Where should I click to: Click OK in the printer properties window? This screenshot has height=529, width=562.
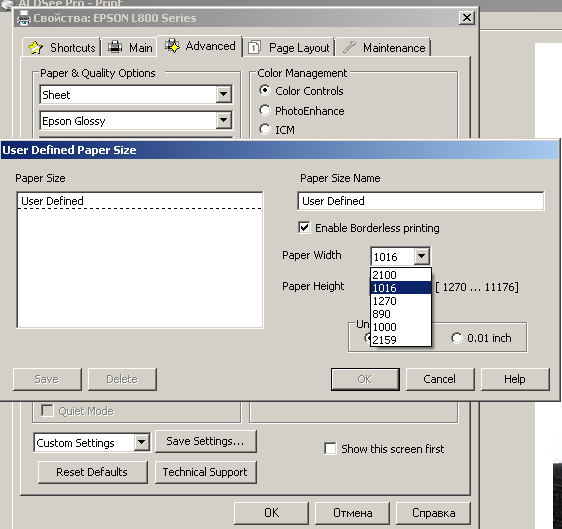tap(271, 513)
